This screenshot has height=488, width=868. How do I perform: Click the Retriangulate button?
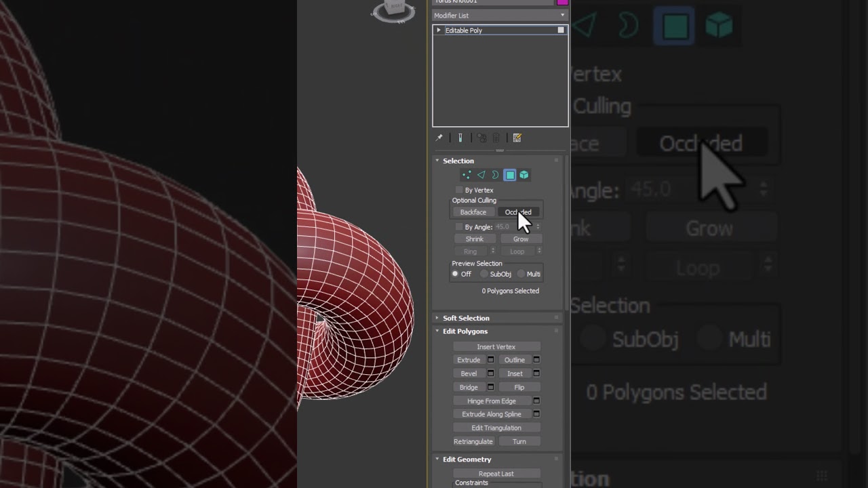pyautogui.click(x=473, y=441)
